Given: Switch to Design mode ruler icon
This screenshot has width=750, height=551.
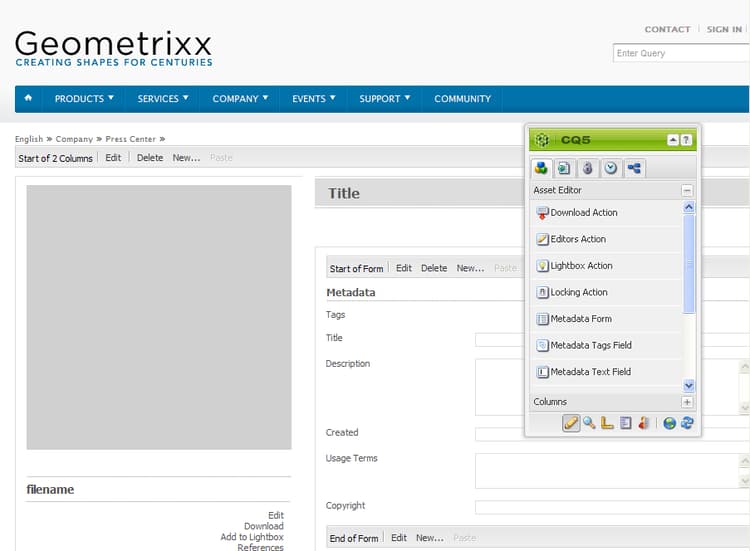Looking at the screenshot, I should pos(607,423).
